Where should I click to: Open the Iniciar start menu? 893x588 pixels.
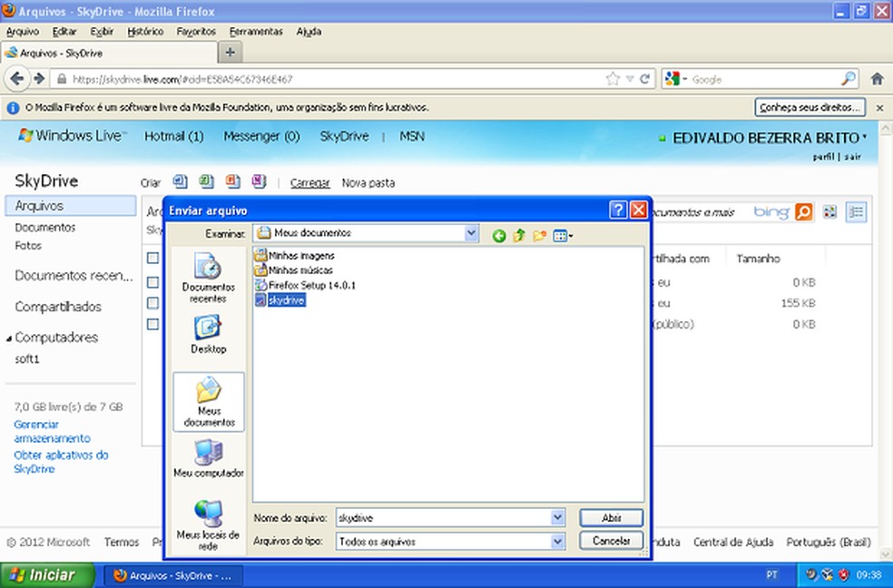[45, 574]
